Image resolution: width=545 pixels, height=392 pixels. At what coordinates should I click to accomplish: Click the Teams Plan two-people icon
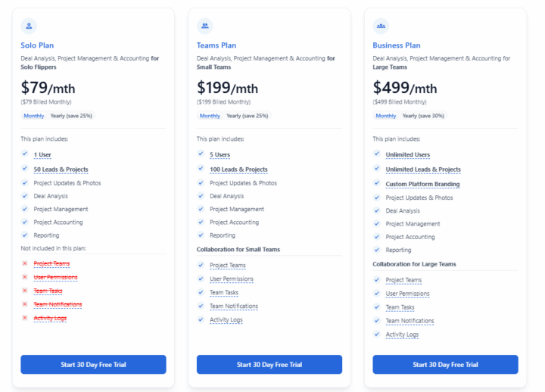pos(204,26)
